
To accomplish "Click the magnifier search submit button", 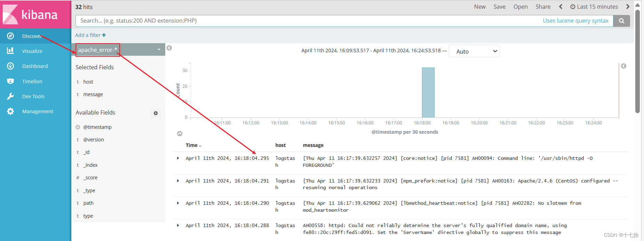I will click(x=621, y=21).
